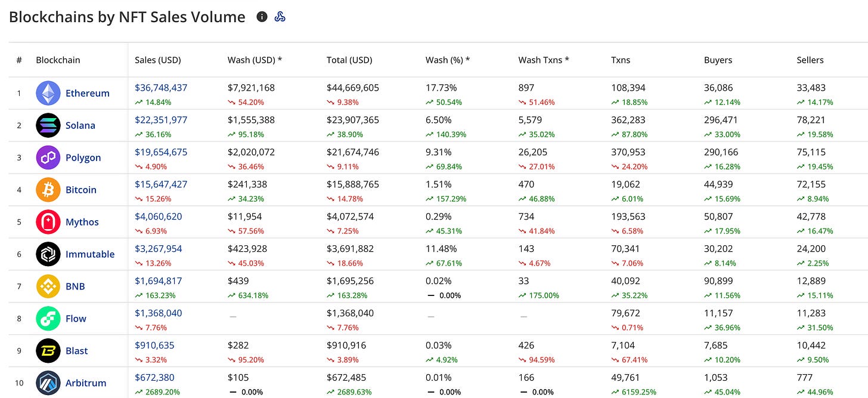
Task: Click Bitcoin sales value $15,647,427
Action: pos(161,184)
